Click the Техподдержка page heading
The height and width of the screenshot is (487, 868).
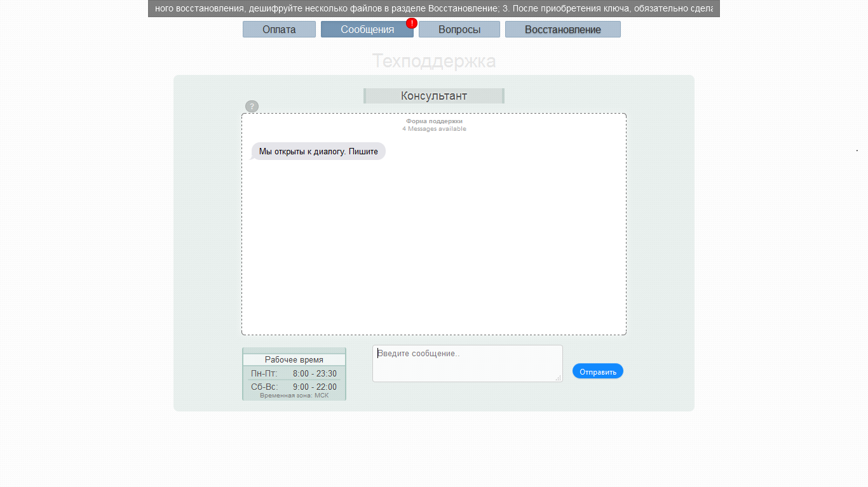pos(433,62)
